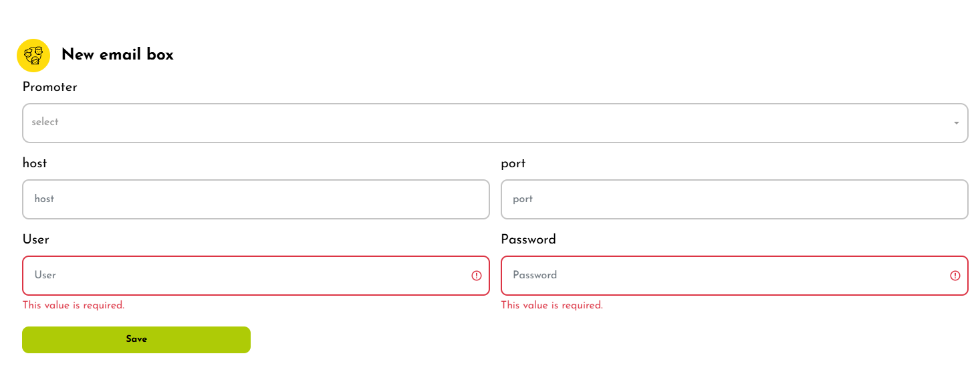The height and width of the screenshot is (378, 980).
Task: Click into the User text field
Action: pyautogui.click(x=247, y=276)
